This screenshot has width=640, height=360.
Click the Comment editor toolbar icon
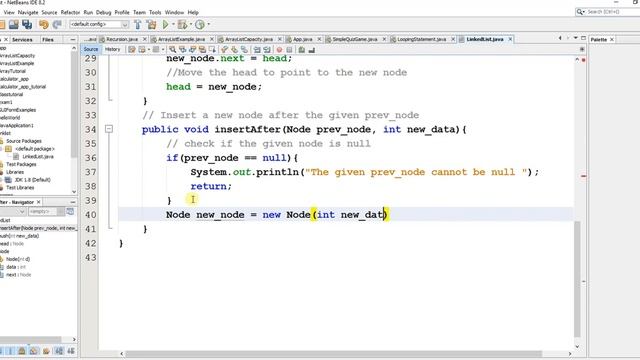[x=302, y=49]
